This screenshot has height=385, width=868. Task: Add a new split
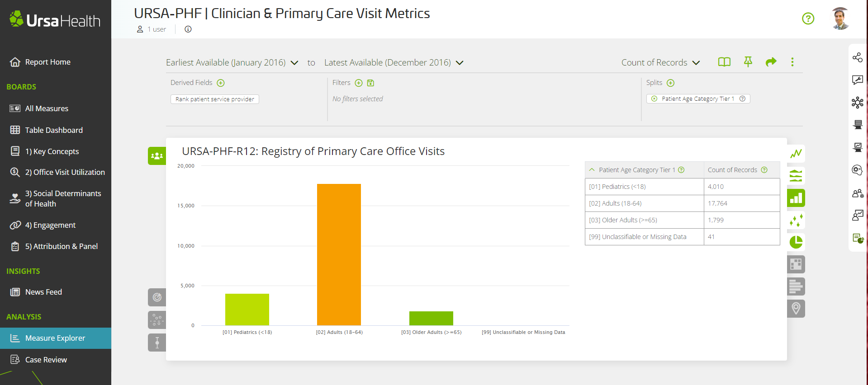point(671,83)
